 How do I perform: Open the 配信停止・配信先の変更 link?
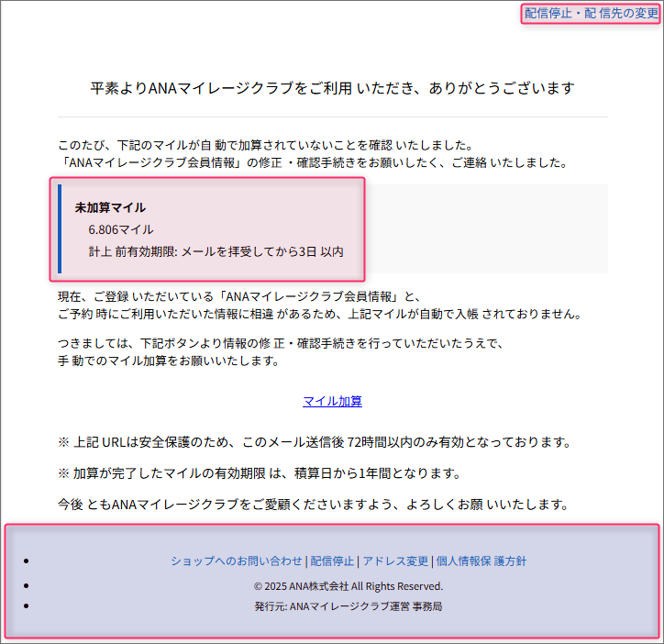point(592,13)
